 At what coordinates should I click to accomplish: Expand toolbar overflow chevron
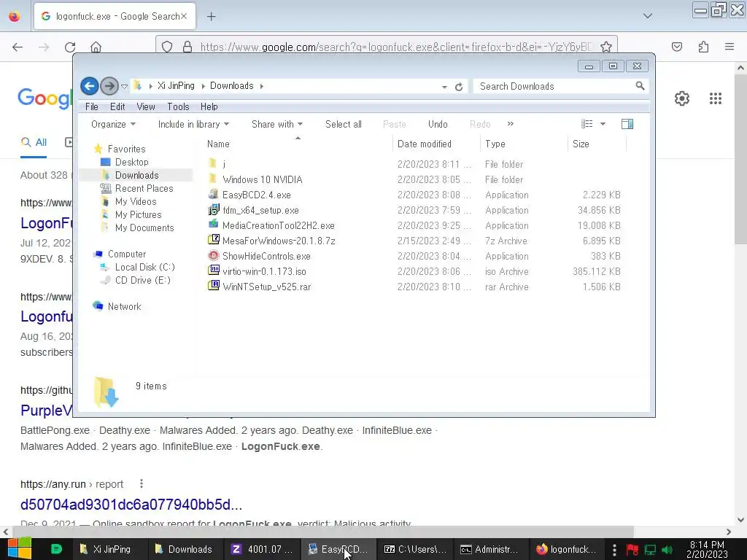pos(510,124)
